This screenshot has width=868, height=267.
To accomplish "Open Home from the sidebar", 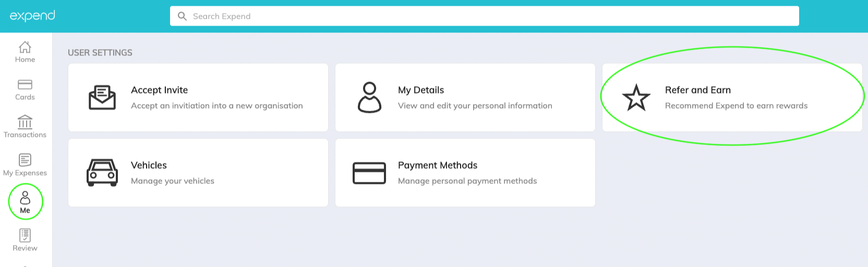I will [25, 52].
